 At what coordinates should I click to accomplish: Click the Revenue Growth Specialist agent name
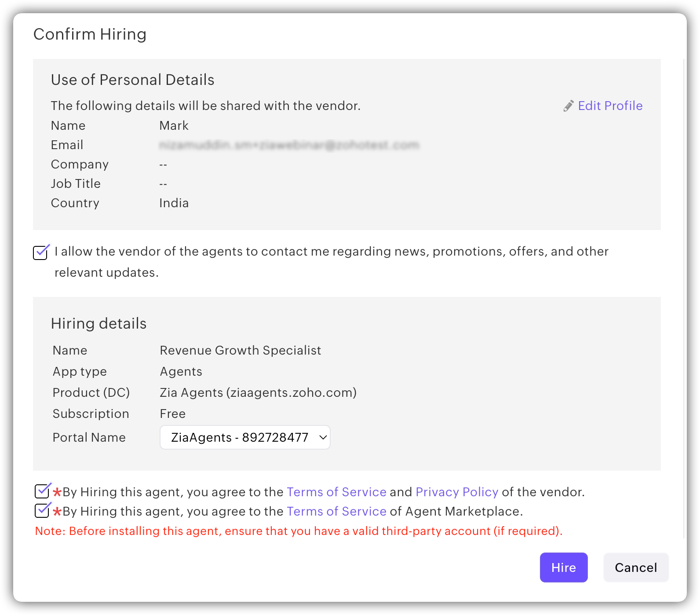(240, 350)
